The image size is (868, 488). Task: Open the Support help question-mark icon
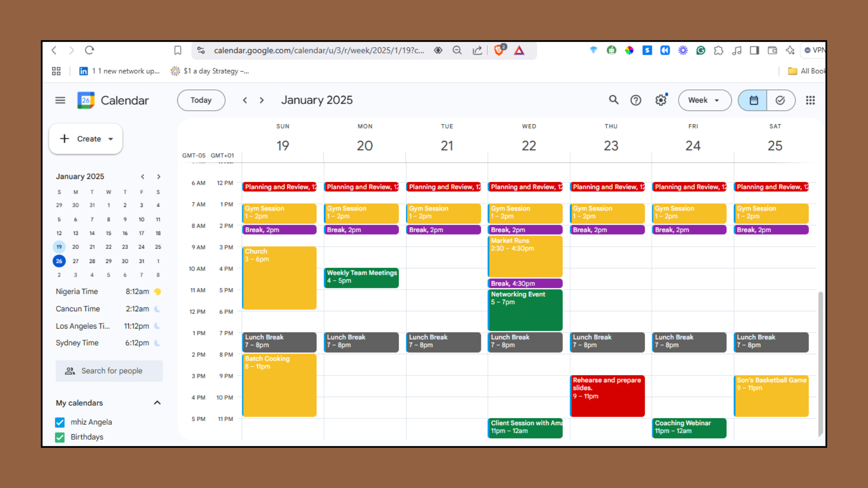[x=636, y=100]
